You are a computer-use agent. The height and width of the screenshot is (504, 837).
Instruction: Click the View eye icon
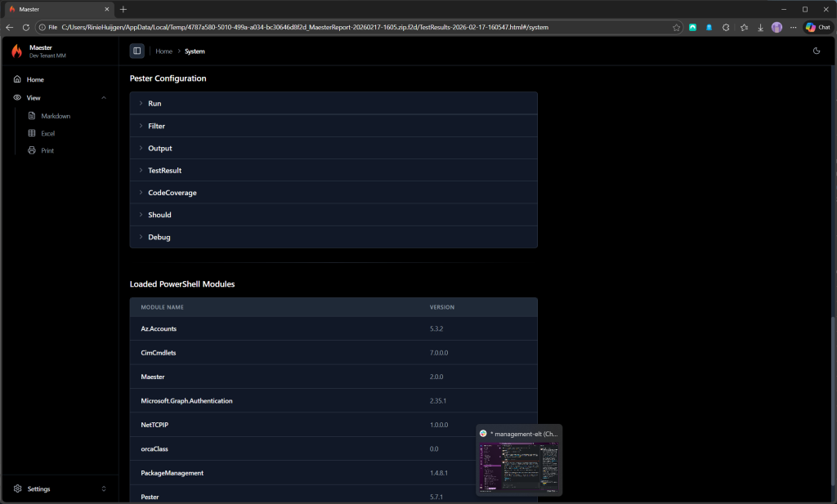tap(17, 97)
